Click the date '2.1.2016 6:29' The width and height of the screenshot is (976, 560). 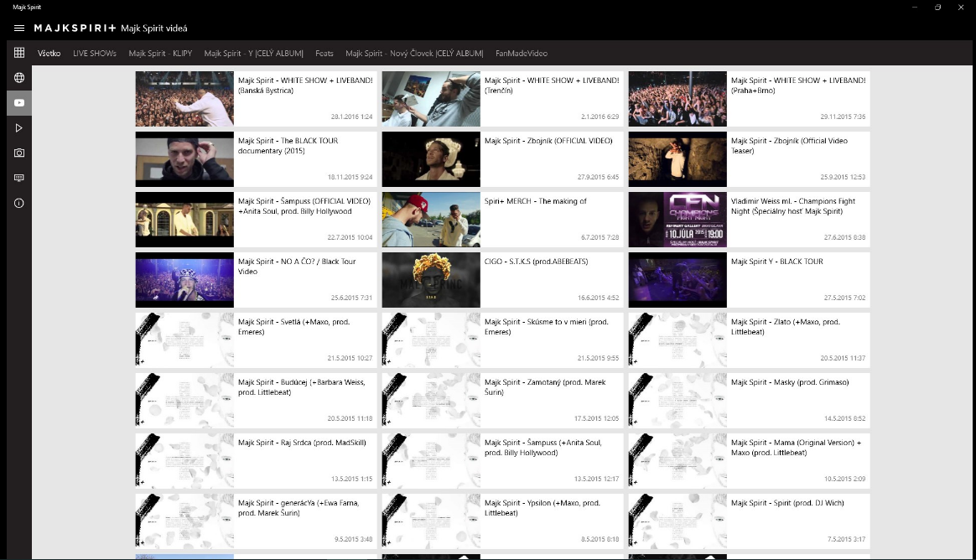(x=600, y=117)
